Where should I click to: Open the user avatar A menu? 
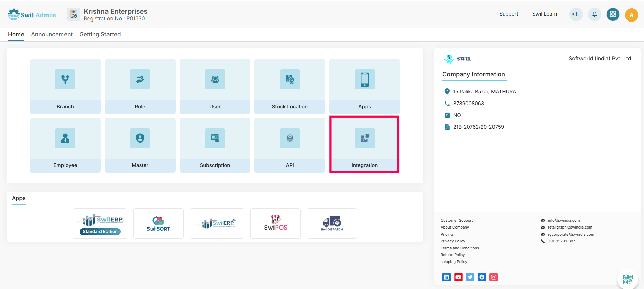632,15
